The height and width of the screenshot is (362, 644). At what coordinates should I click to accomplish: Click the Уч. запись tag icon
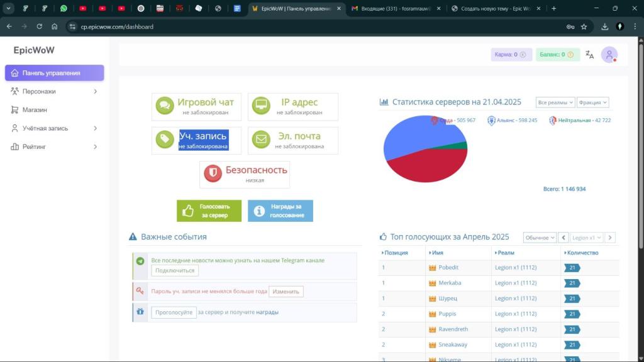pos(165,140)
